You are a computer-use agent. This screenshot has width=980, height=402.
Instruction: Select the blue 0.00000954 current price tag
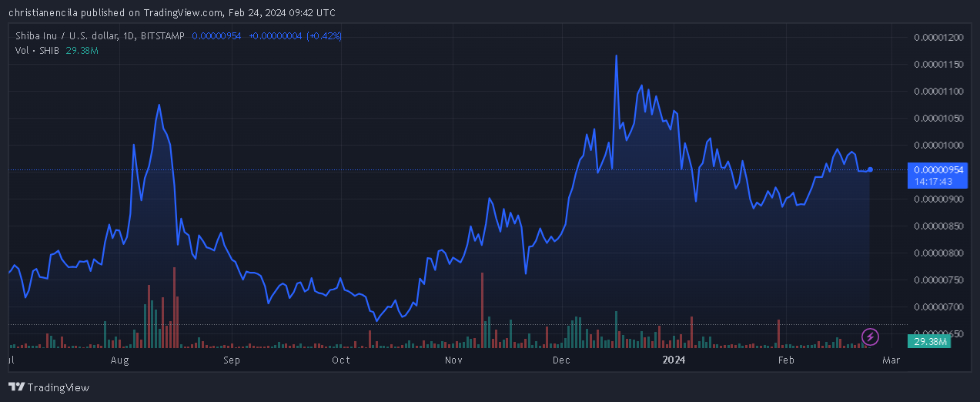coord(936,169)
